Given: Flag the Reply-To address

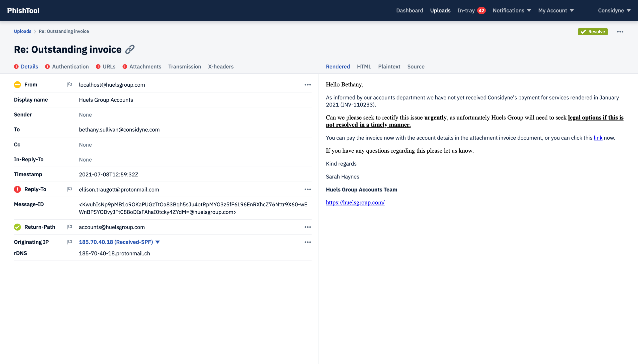Looking at the screenshot, I should pyautogui.click(x=70, y=189).
